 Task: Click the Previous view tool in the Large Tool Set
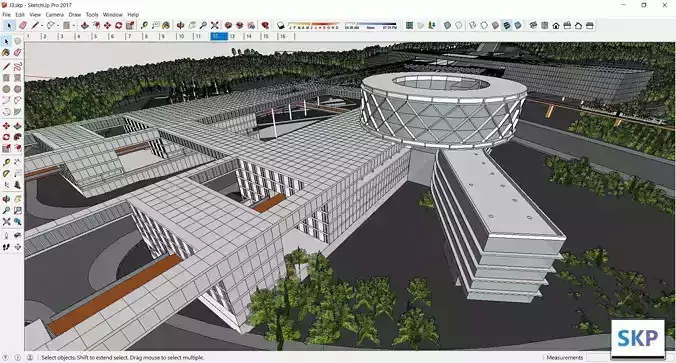(x=17, y=222)
